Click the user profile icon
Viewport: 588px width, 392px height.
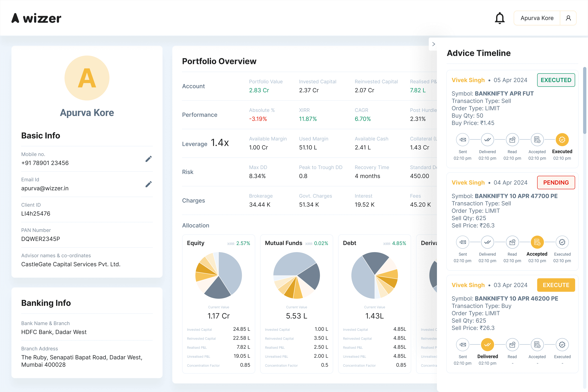(x=568, y=18)
